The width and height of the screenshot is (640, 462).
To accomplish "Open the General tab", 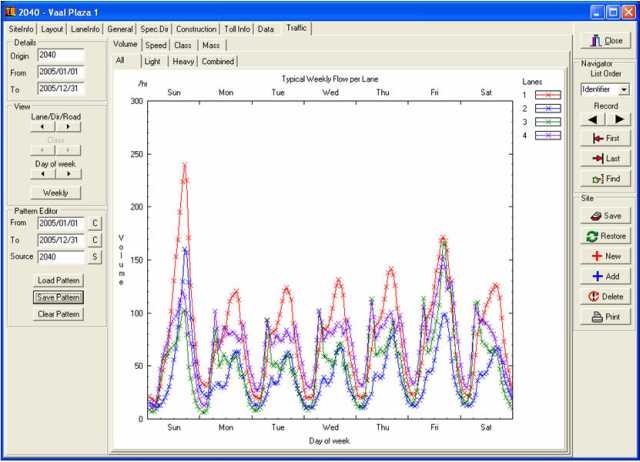I will click(x=120, y=29).
